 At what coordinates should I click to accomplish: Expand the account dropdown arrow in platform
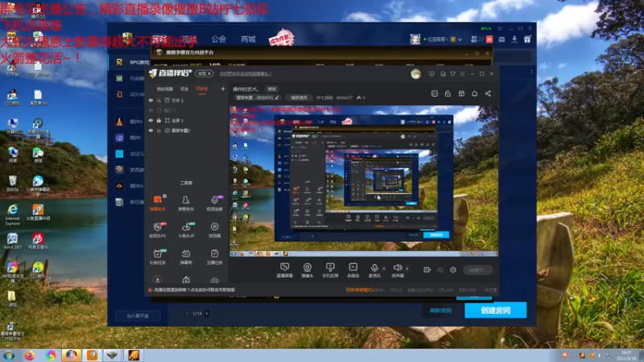click(x=460, y=39)
